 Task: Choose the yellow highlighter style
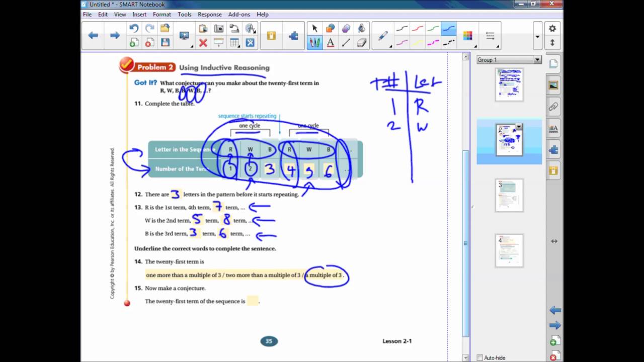point(418,43)
